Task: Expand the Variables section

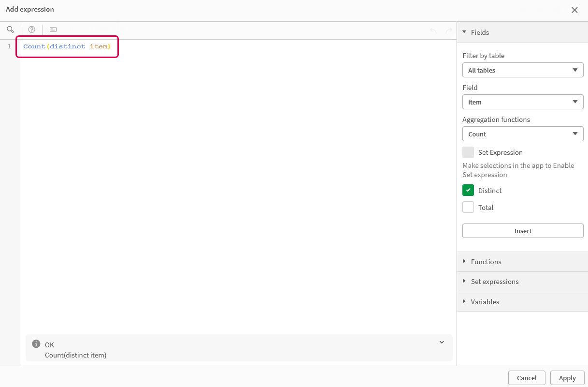Action: pyautogui.click(x=485, y=302)
